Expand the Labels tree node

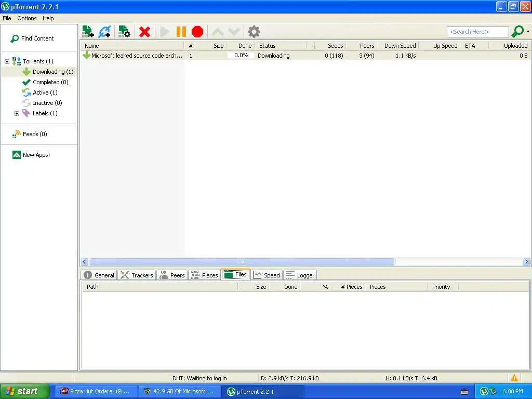(x=17, y=113)
